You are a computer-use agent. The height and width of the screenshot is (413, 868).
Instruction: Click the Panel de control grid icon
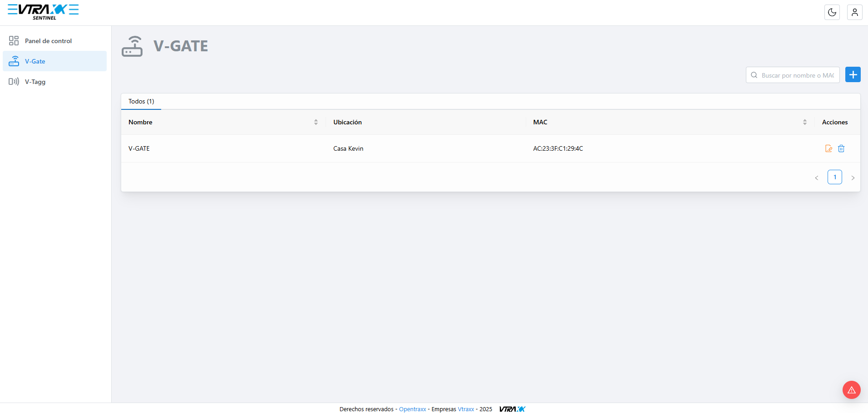(14, 41)
